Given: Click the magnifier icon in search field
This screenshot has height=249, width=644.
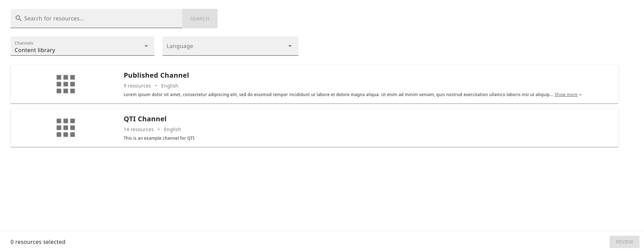Looking at the screenshot, I should tap(18, 18).
